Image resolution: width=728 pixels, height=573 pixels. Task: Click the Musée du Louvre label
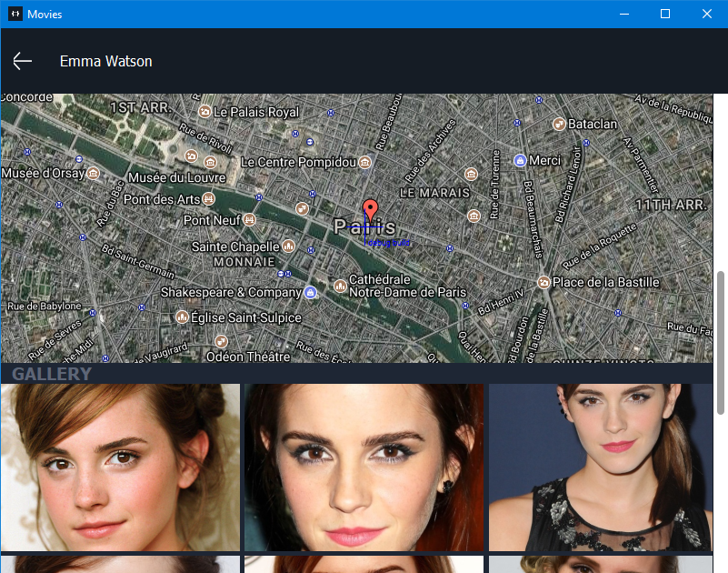point(177,177)
